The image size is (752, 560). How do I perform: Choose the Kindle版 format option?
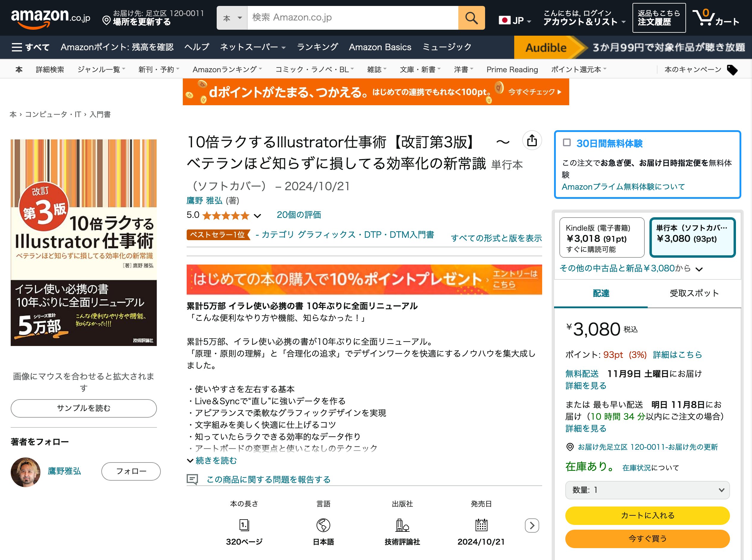pyautogui.click(x=602, y=237)
